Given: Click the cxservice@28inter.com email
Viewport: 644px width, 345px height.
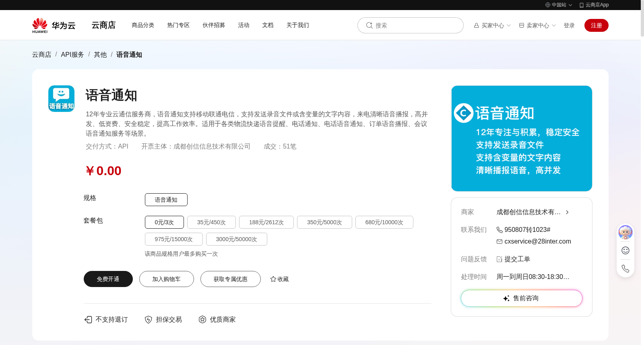Looking at the screenshot, I should pos(538,242).
